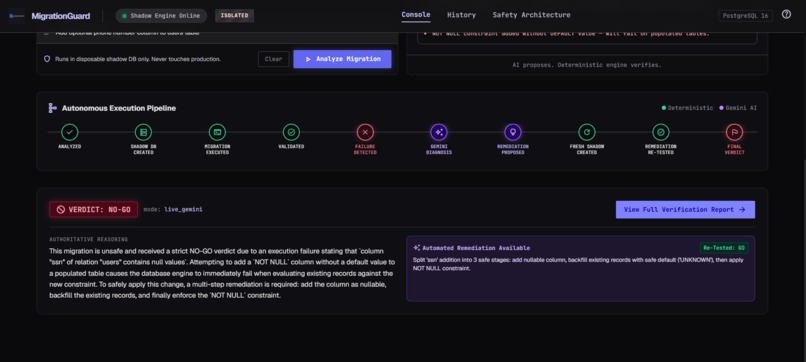Click the Gemini Diagnosis sparkle icon
806x362 pixels.
pyautogui.click(x=439, y=132)
